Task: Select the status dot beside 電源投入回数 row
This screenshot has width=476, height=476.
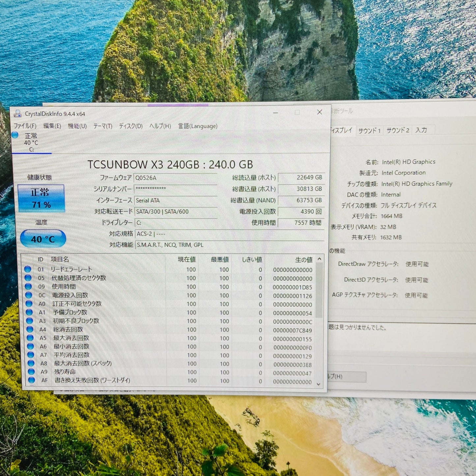Action: [29, 295]
